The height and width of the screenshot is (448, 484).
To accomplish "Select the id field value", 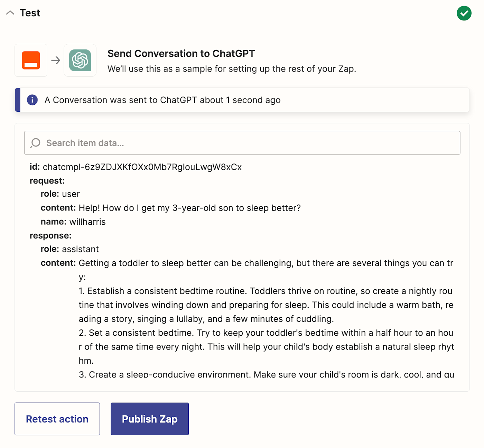I will (x=142, y=167).
